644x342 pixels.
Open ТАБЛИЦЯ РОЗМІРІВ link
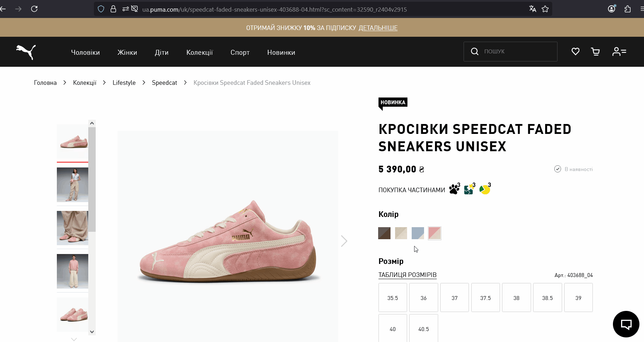(407, 275)
